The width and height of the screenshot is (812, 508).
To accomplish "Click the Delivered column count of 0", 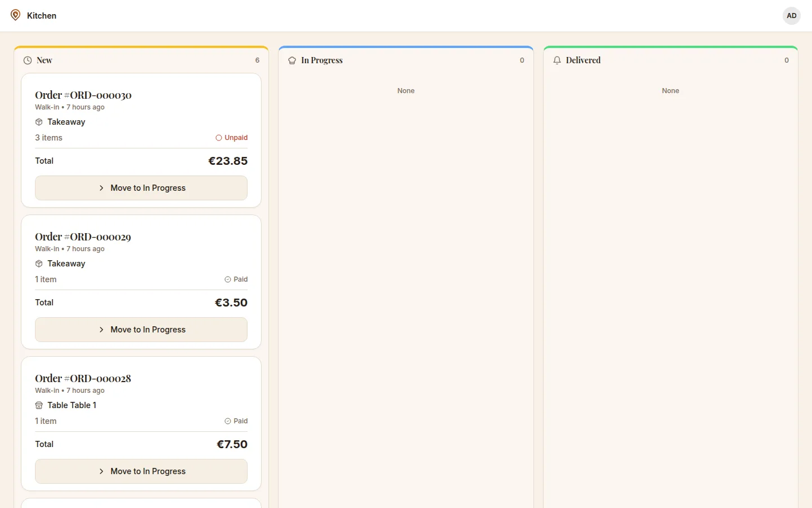I will coord(787,60).
